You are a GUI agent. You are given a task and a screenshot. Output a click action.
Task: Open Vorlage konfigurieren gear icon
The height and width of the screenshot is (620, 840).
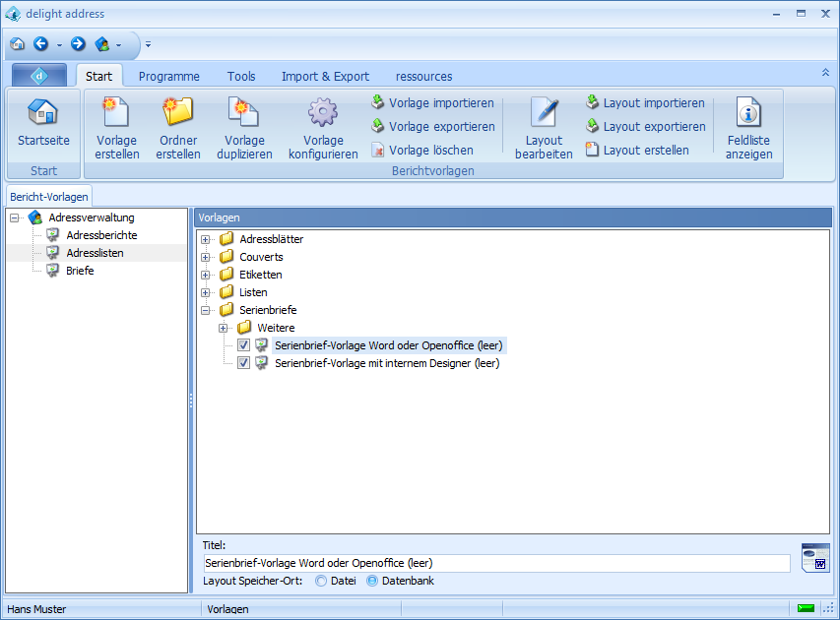(x=323, y=112)
